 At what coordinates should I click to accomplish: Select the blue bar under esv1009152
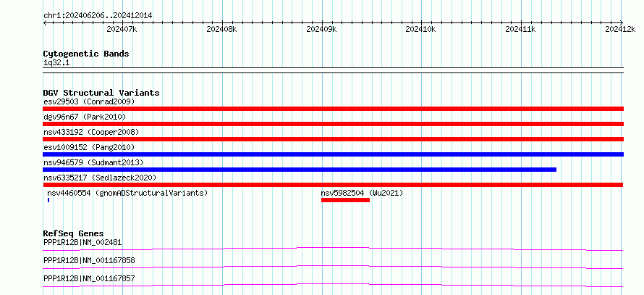pos(333,154)
